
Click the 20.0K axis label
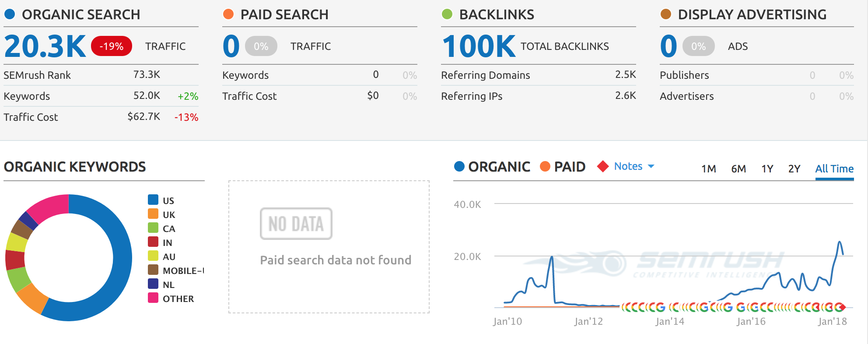[467, 256]
